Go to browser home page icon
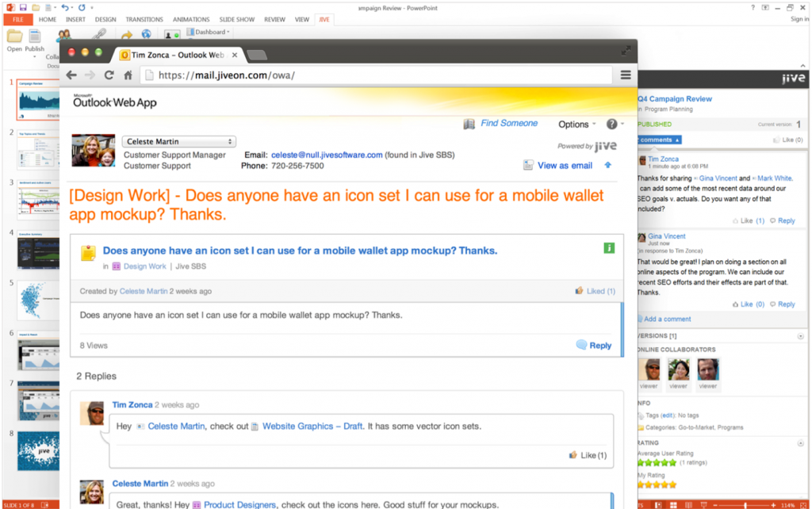The image size is (812, 509). (128, 75)
